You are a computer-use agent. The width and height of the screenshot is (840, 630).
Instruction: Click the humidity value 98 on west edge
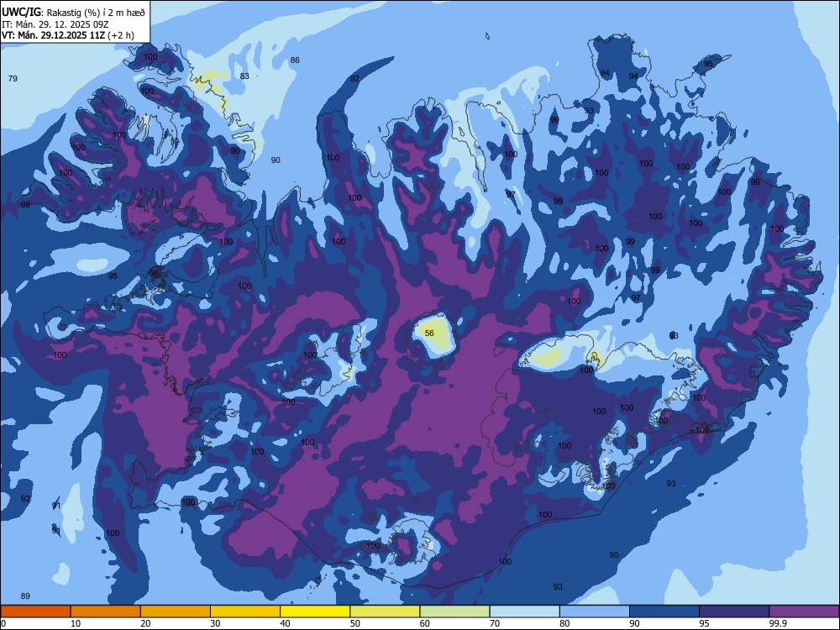(25, 205)
